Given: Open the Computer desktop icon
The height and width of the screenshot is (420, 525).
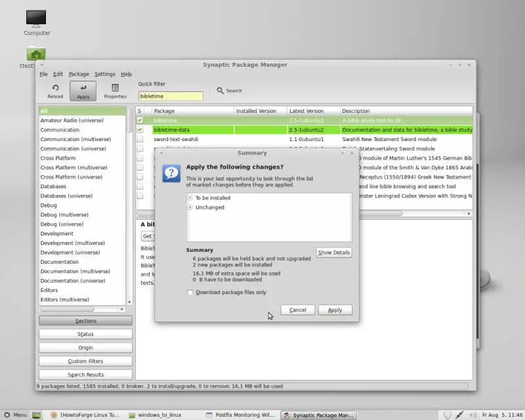Looking at the screenshot, I should coord(36,18).
